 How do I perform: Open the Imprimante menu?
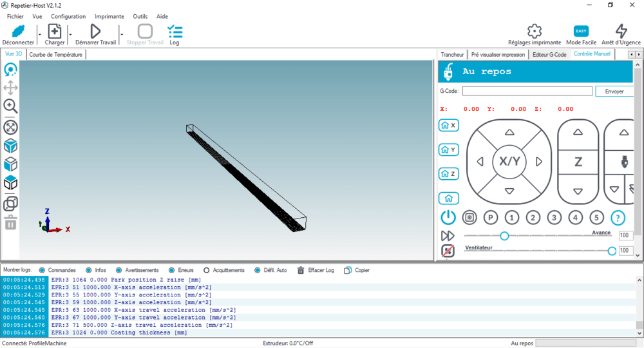(109, 17)
